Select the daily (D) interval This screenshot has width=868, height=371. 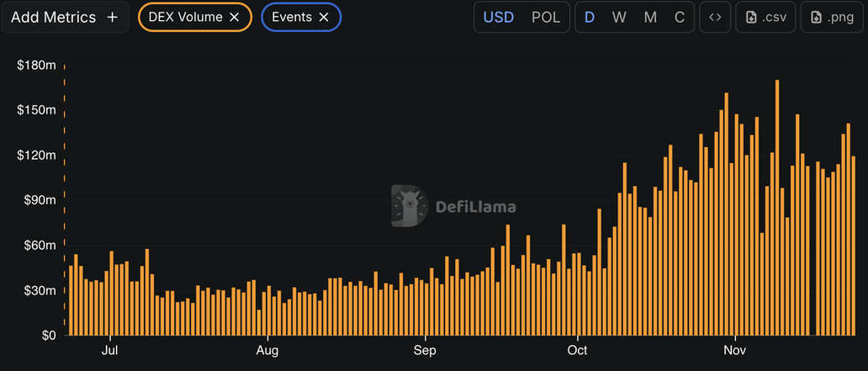[590, 17]
